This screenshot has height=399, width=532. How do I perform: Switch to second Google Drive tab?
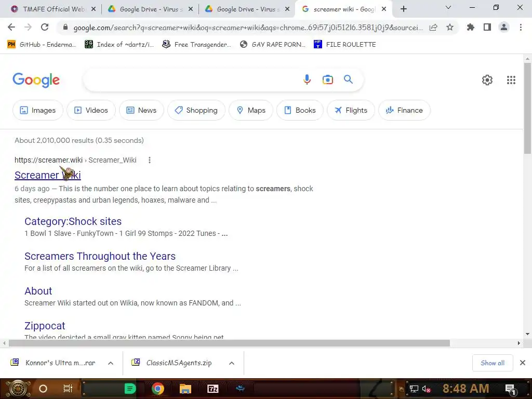coord(247,9)
